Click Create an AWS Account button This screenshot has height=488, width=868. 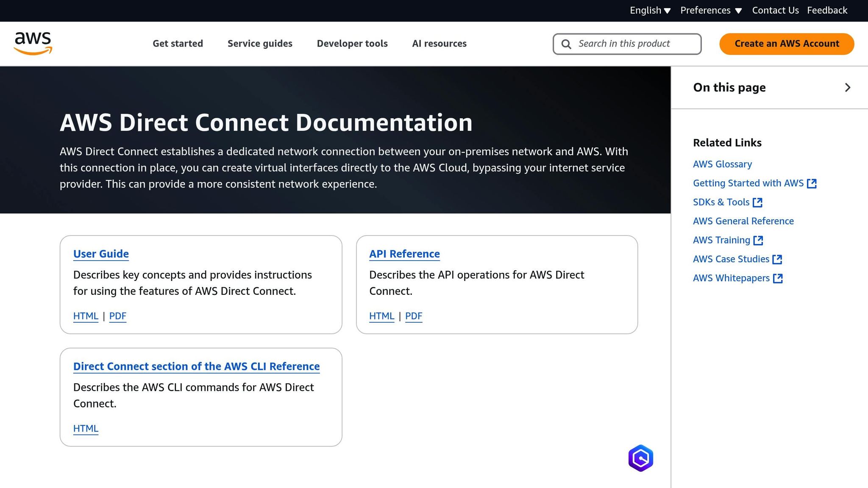pyautogui.click(x=787, y=44)
